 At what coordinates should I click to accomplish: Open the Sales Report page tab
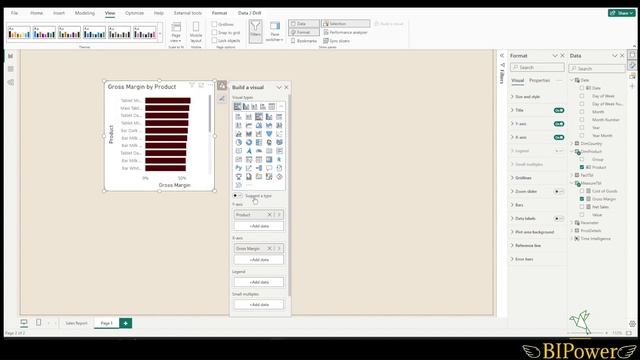point(76,323)
